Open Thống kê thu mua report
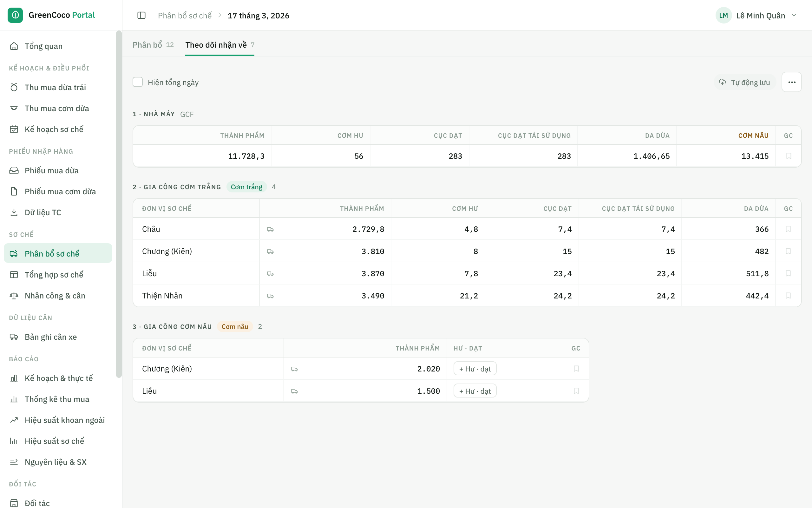Screen dimensions: 812x508 (x=58, y=399)
